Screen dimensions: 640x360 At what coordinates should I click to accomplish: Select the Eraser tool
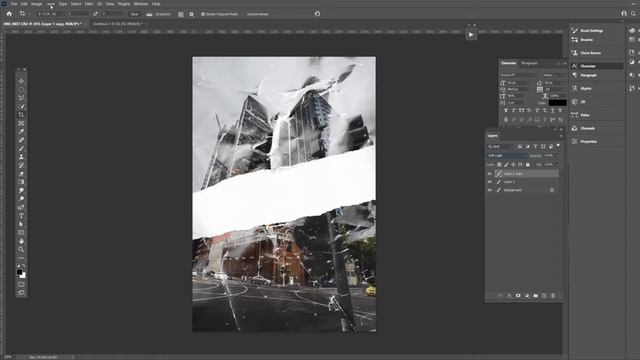[x=21, y=174]
